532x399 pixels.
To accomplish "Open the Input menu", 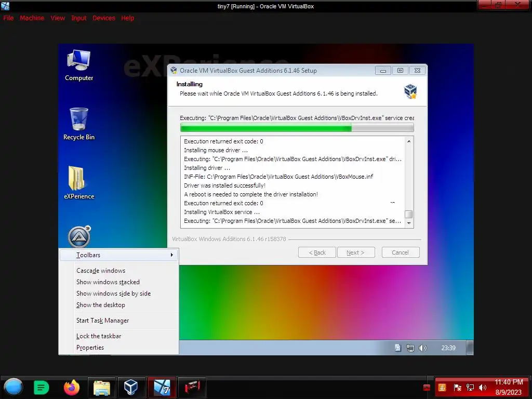I will (79, 18).
